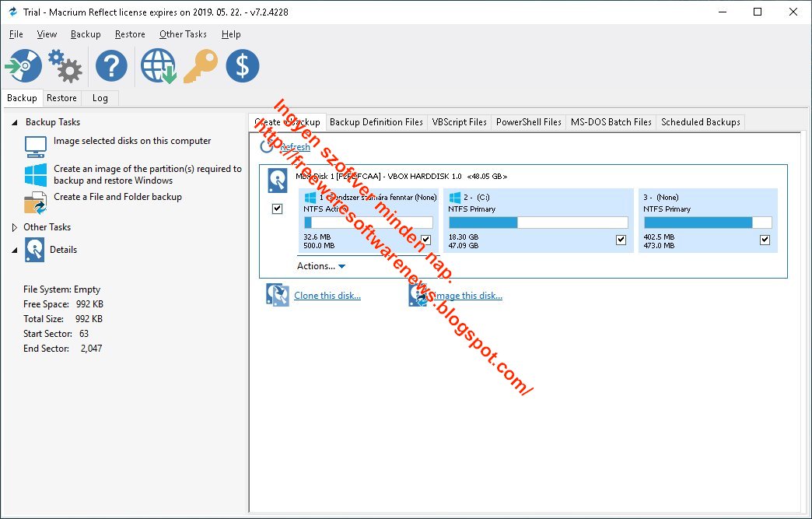The image size is (812, 519).
Task: Uncheck partition 2 (C:) checkbox
Action: coord(621,240)
